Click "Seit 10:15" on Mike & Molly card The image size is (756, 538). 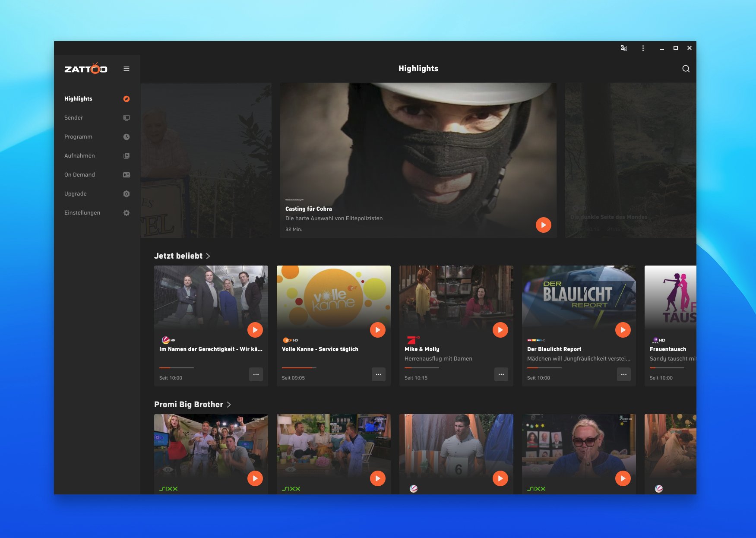(x=416, y=378)
